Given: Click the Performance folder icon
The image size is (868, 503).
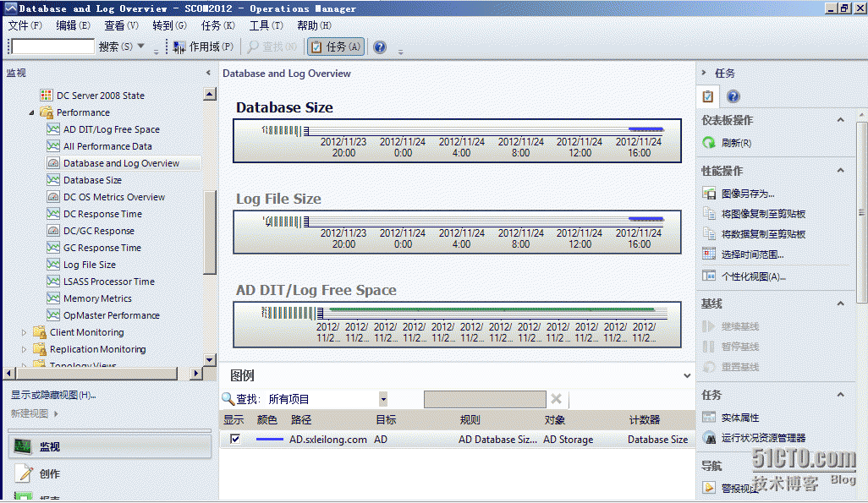Looking at the screenshot, I should [x=47, y=112].
